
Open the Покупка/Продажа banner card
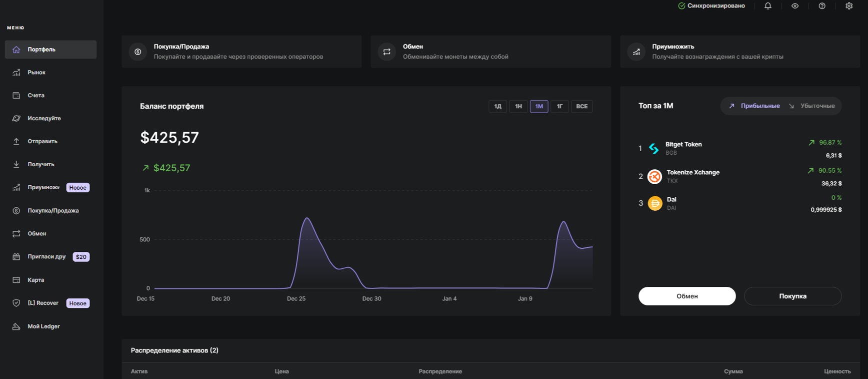pyautogui.click(x=241, y=52)
